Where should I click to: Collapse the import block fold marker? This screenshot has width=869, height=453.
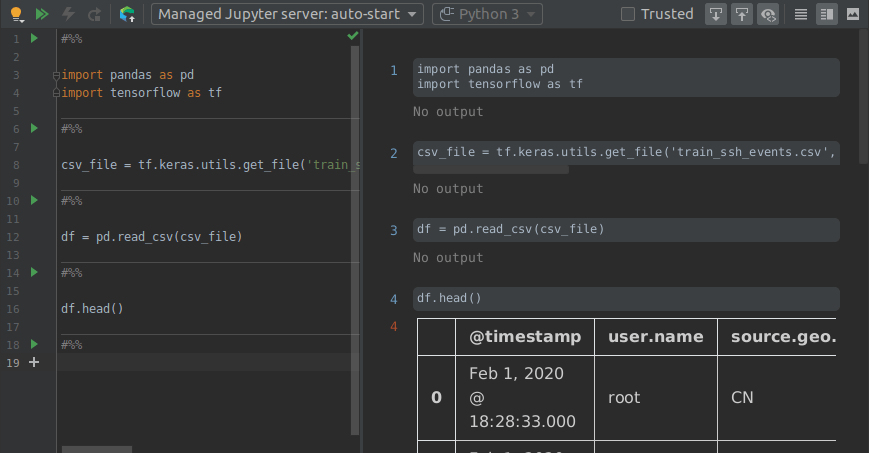click(57, 75)
